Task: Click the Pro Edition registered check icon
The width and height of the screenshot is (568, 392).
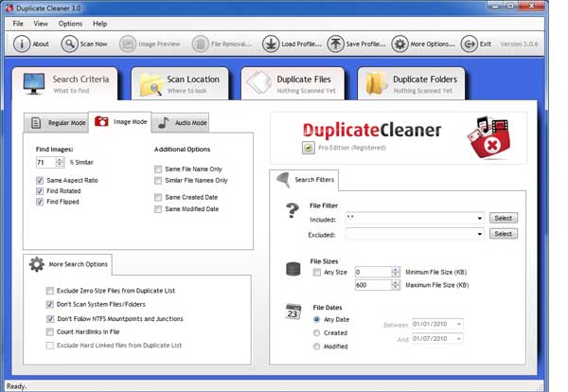Action: [309, 148]
